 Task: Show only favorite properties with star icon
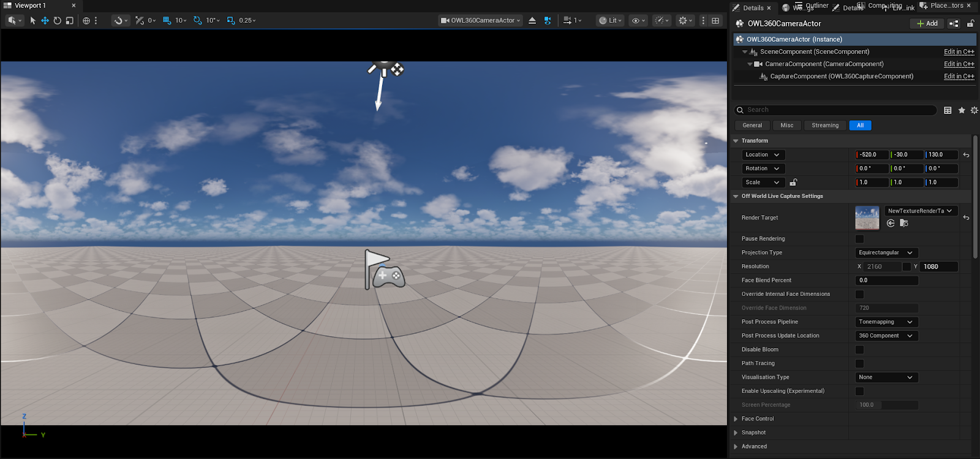click(962, 110)
